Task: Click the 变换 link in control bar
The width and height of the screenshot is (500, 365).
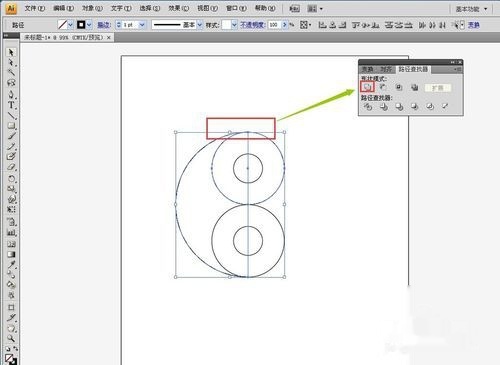Action: coord(474,25)
